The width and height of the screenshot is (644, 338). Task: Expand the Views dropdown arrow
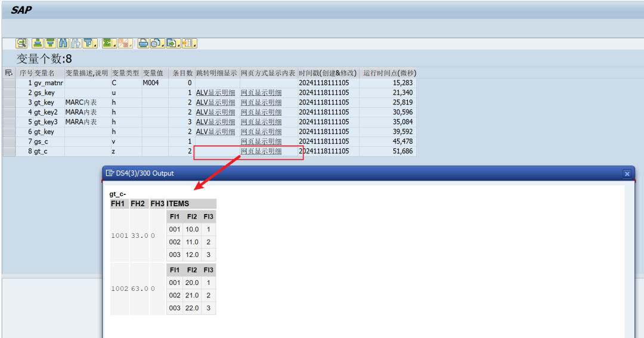(x=163, y=45)
